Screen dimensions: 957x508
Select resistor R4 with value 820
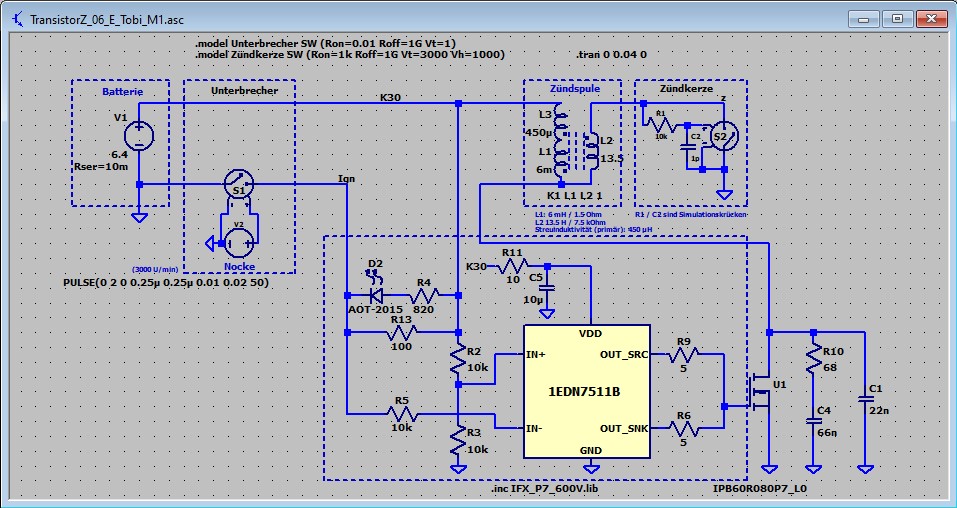click(424, 295)
